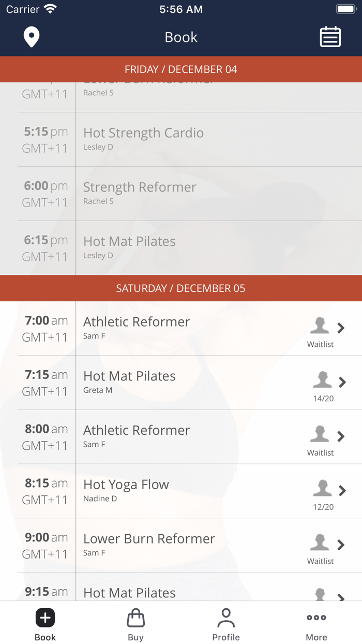The width and height of the screenshot is (362, 644).
Task: Expand details for 7:15 am Hot Mat Pilates
Action: tap(342, 382)
